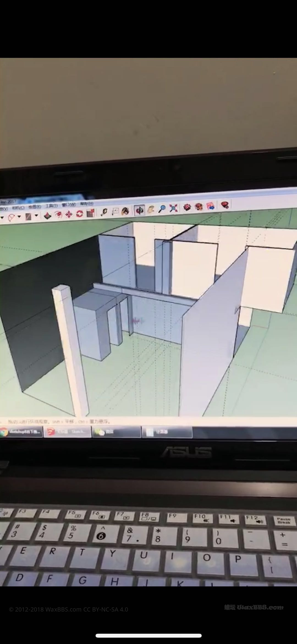Select the Tape Measure tool
The image size is (297, 644).
tap(104, 212)
